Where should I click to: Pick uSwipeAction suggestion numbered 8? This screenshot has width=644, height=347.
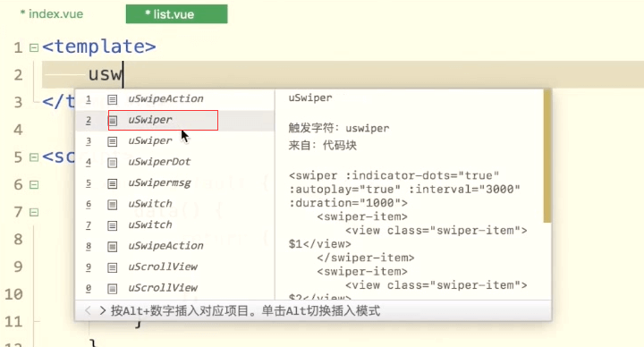(175, 246)
